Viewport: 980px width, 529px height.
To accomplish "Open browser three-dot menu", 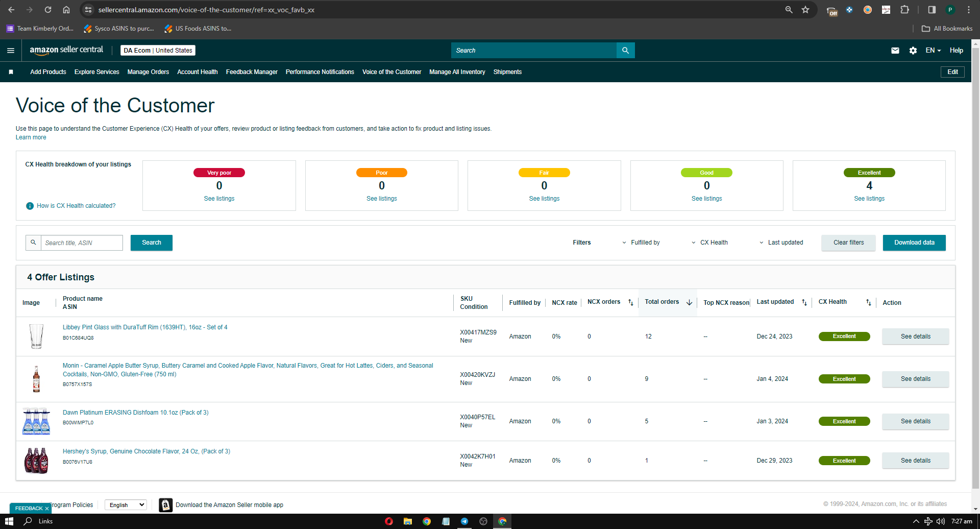I will click(968, 10).
